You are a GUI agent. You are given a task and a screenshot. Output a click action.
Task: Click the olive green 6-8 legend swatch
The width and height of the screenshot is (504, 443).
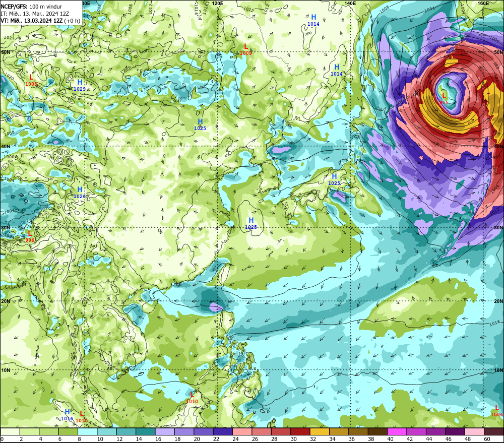pyautogui.click(x=68, y=431)
